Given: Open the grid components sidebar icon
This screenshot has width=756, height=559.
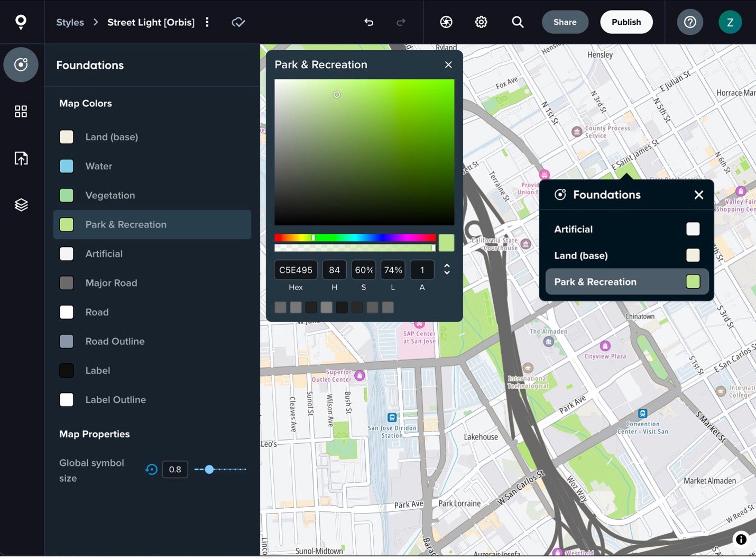Looking at the screenshot, I should (x=21, y=111).
